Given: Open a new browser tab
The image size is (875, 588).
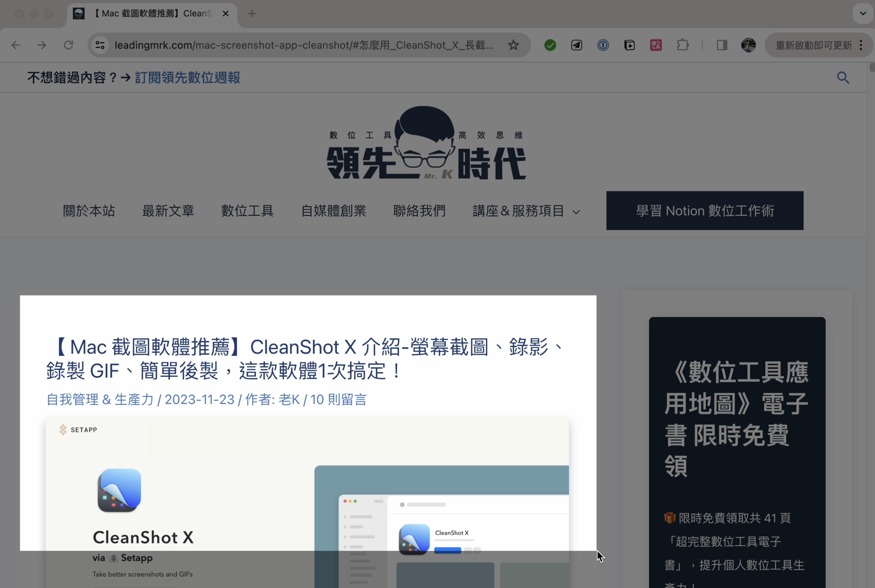Looking at the screenshot, I should pos(252,14).
